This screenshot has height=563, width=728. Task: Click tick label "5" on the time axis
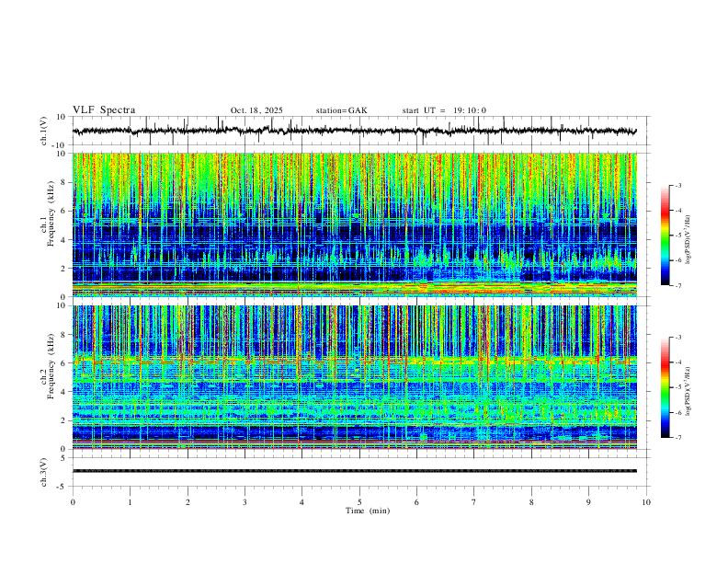point(359,502)
